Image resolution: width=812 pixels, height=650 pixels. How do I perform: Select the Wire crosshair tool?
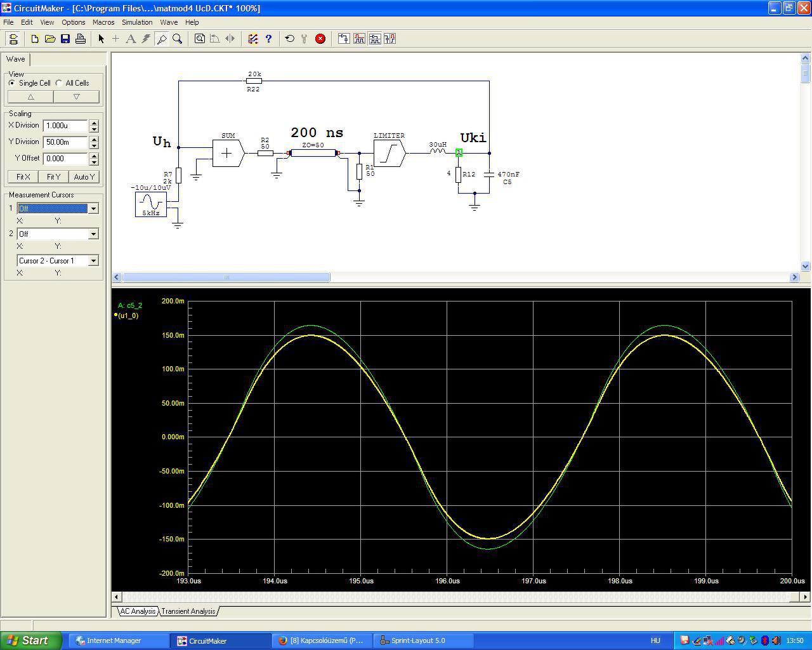click(116, 39)
